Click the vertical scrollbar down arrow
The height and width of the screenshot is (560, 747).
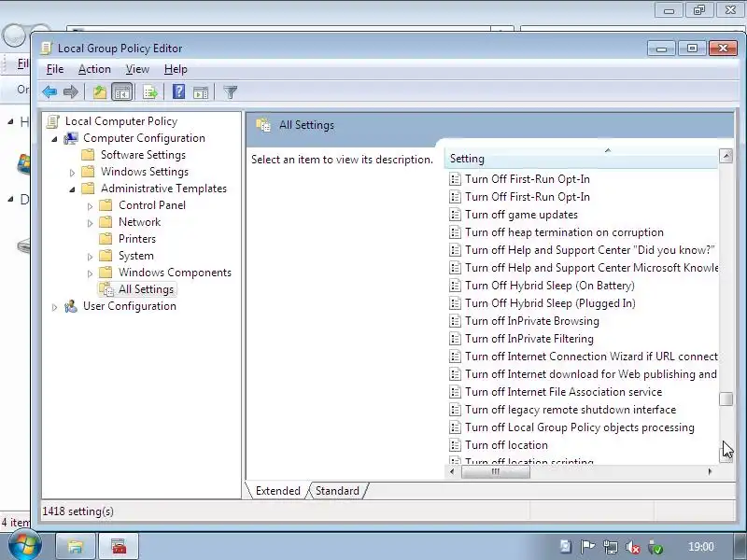point(726,455)
